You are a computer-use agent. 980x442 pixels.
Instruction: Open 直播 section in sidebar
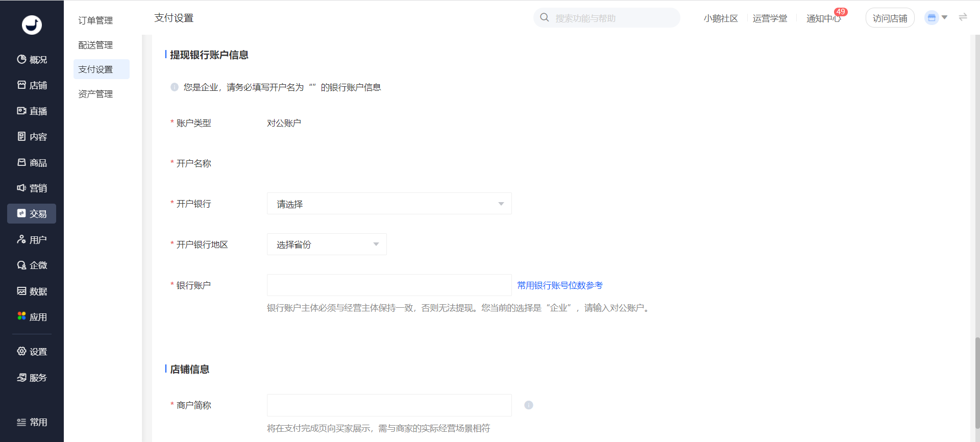[x=32, y=111]
